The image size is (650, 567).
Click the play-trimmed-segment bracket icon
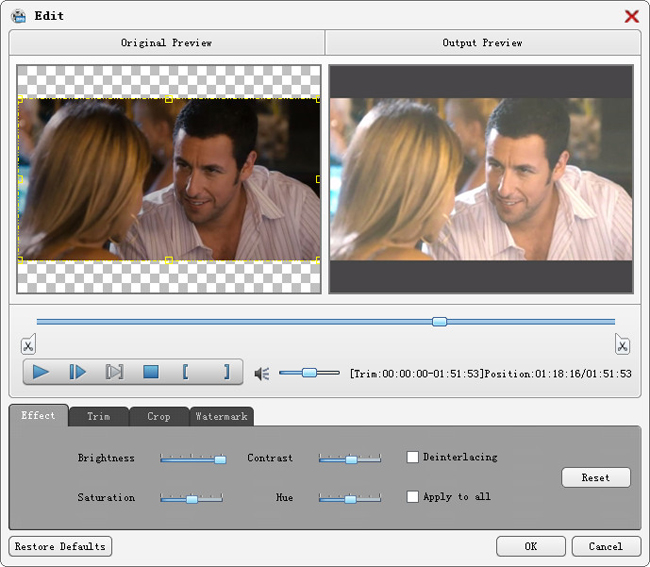(114, 372)
